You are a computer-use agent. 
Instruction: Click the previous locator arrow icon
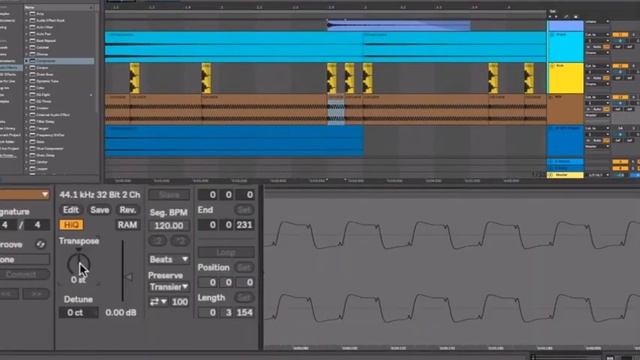[x=550, y=17]
